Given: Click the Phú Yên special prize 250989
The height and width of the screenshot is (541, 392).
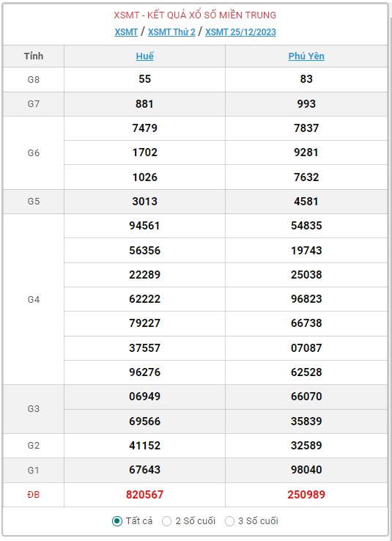Looking at the screenshot, I should pyautogui.click(x=306, y=494).
